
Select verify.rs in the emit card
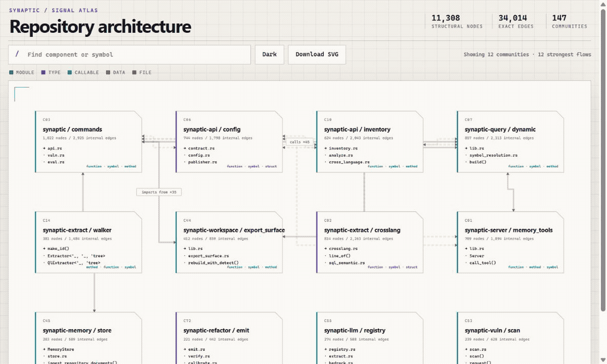[198, 356]
